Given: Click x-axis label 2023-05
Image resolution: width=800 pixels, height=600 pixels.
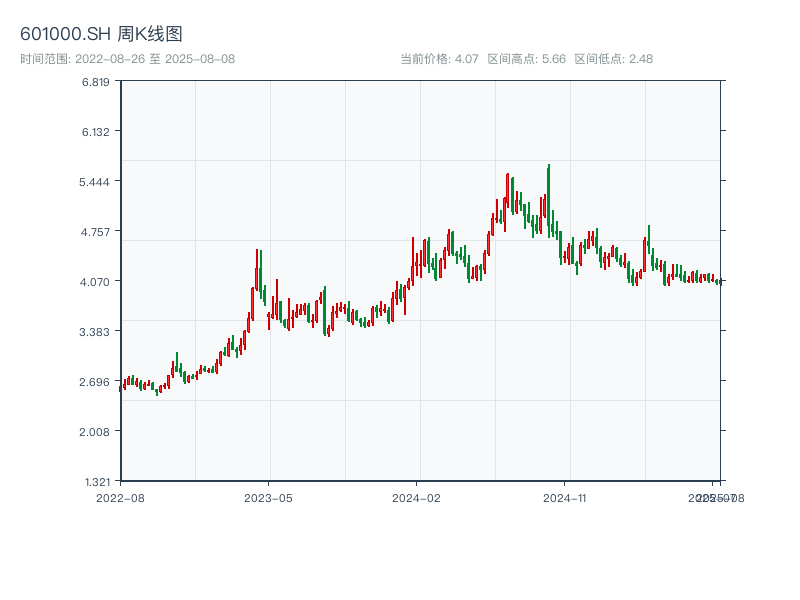Looking at the screenshot, I should click(x=268, y=498).
